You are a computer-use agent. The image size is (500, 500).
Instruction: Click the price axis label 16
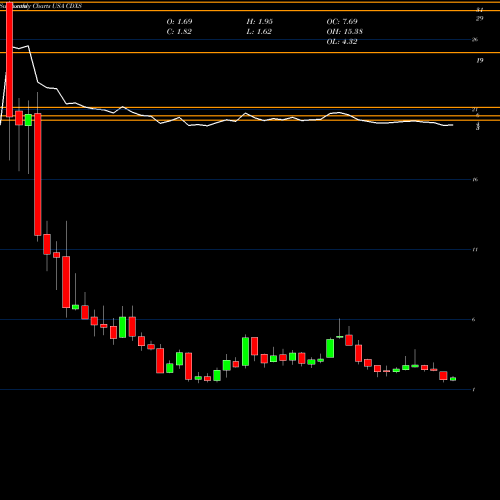pos(475,180)
